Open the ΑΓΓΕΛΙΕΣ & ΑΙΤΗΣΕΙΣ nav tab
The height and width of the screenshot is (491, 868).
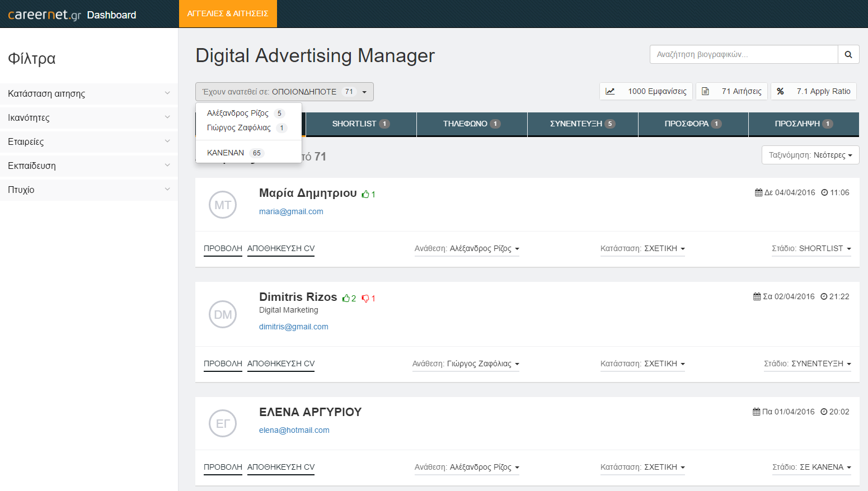coord(228,13)
